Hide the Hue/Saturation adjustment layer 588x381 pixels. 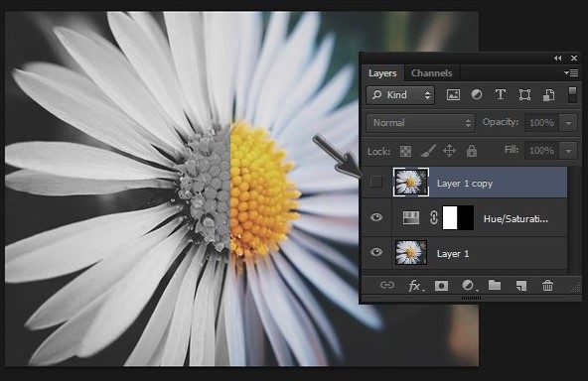click(376, 217)
